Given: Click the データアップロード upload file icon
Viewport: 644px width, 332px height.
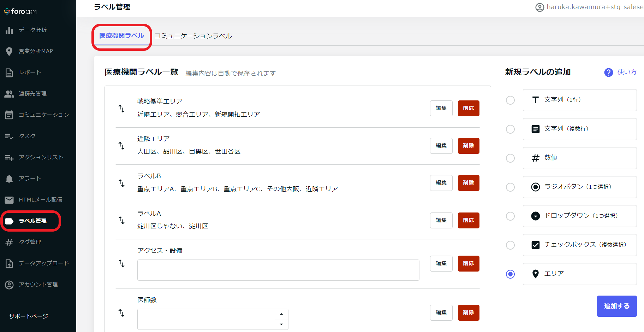Looking at the screenshot, I should tap(9, 263).
